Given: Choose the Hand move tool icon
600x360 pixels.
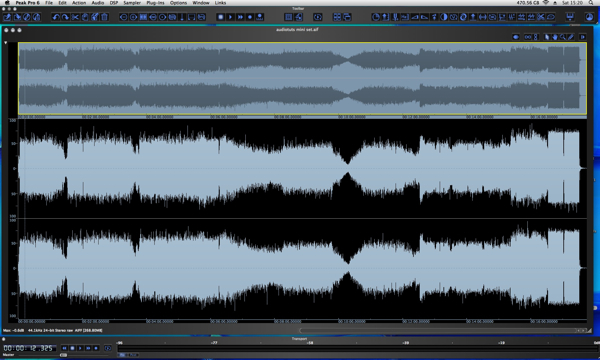Looking at the screenshot, I should (555, 37).
